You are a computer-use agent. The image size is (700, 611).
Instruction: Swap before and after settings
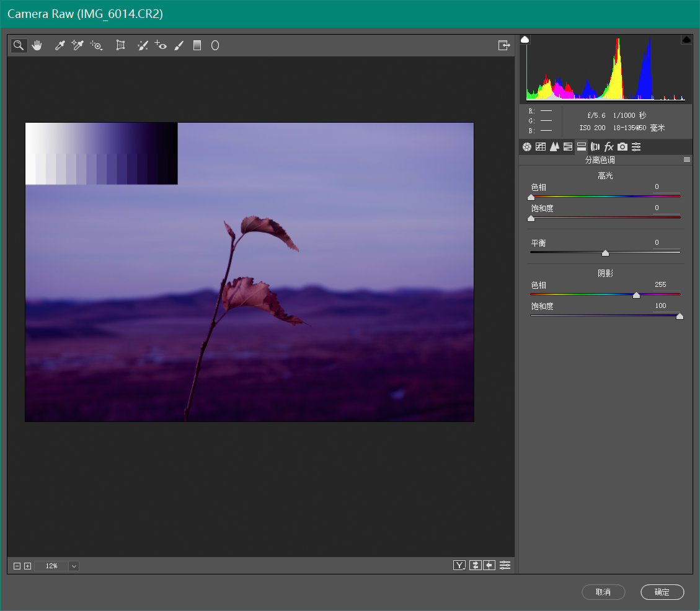[x=476, y=566]
